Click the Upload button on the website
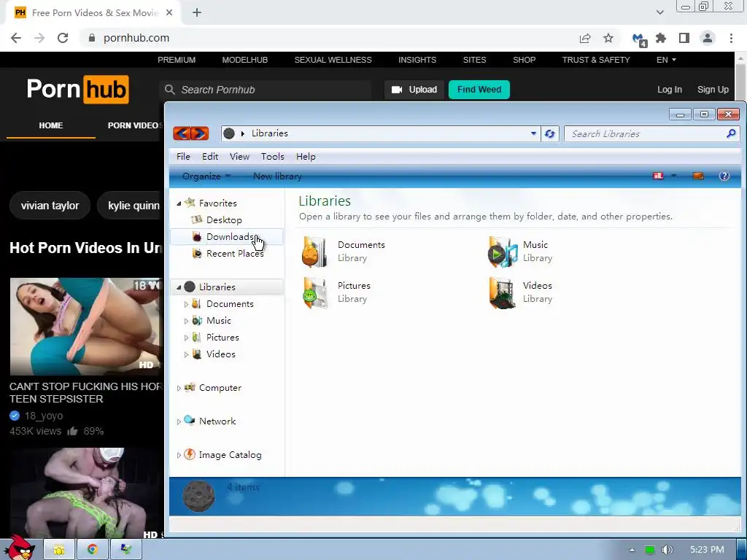 click(x=414, y=90)
